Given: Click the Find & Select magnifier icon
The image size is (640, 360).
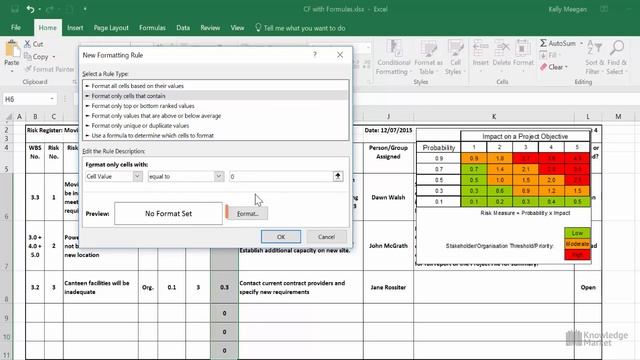Looking at the screenshot, I should (617, 48).
